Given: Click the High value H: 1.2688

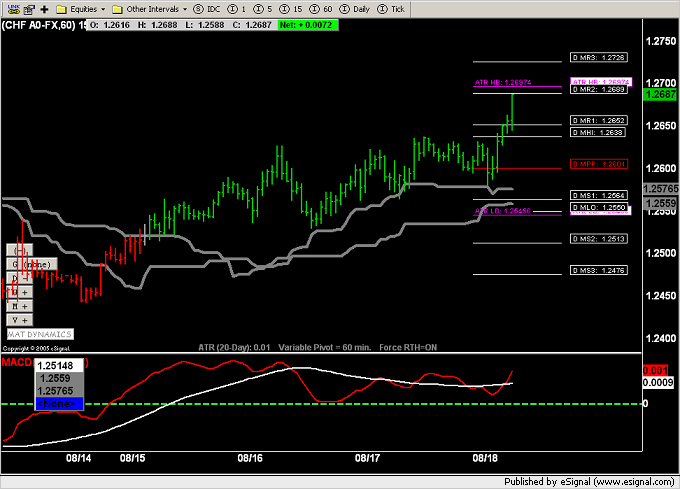Looking at the screenshot, I should (x=157, y=25).
